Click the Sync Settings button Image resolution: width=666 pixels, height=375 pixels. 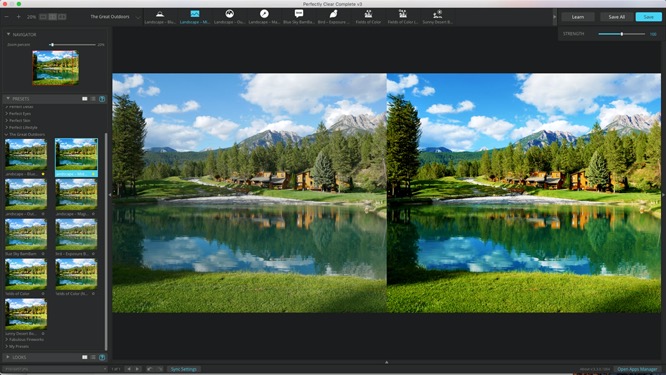pos(183,369)
